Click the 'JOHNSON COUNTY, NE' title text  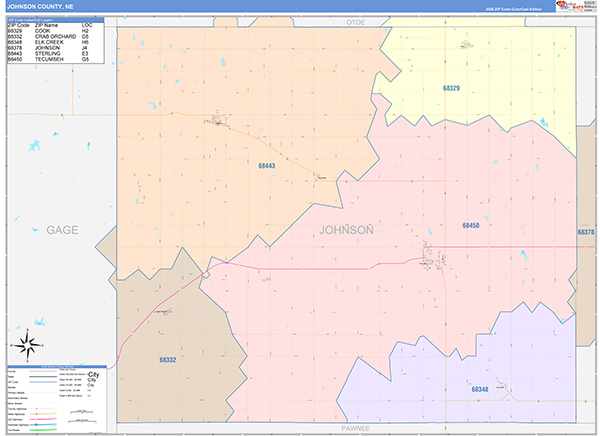click(x=40, y=7)
